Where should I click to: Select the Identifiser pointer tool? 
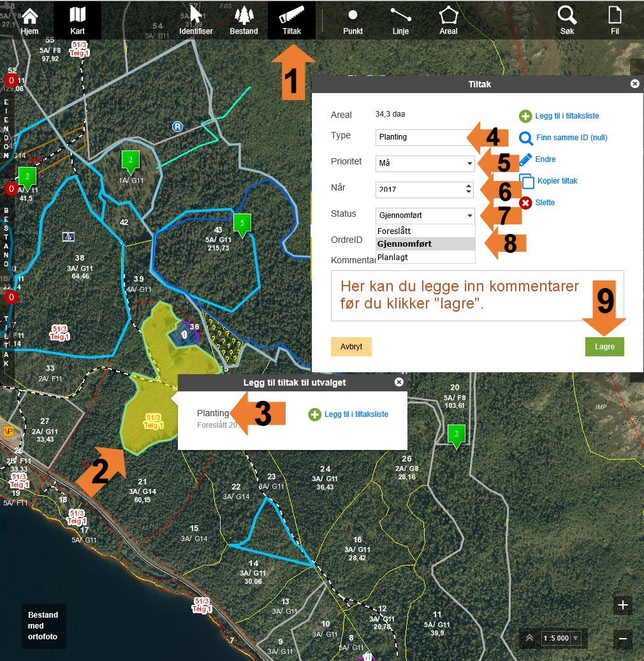(x=196, y=20)
